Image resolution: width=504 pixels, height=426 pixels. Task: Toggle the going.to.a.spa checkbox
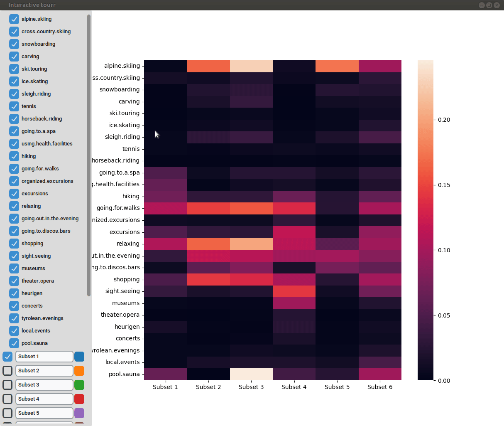[14, 131]
